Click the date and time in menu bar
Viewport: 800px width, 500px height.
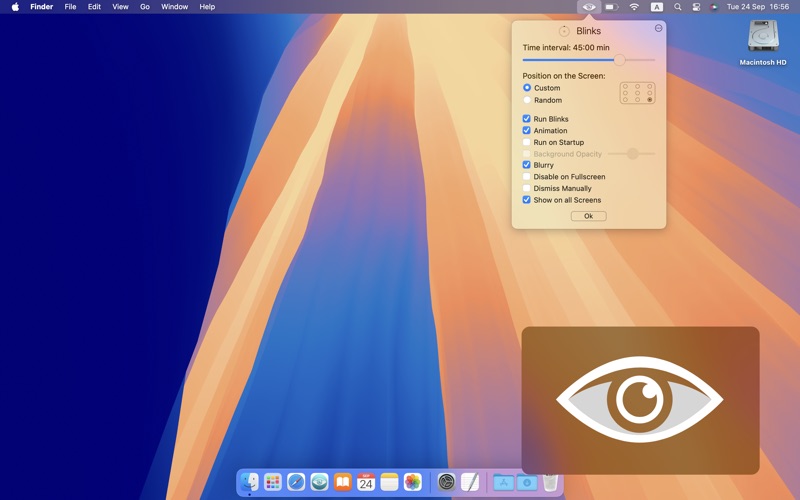(x=758, y=7)
